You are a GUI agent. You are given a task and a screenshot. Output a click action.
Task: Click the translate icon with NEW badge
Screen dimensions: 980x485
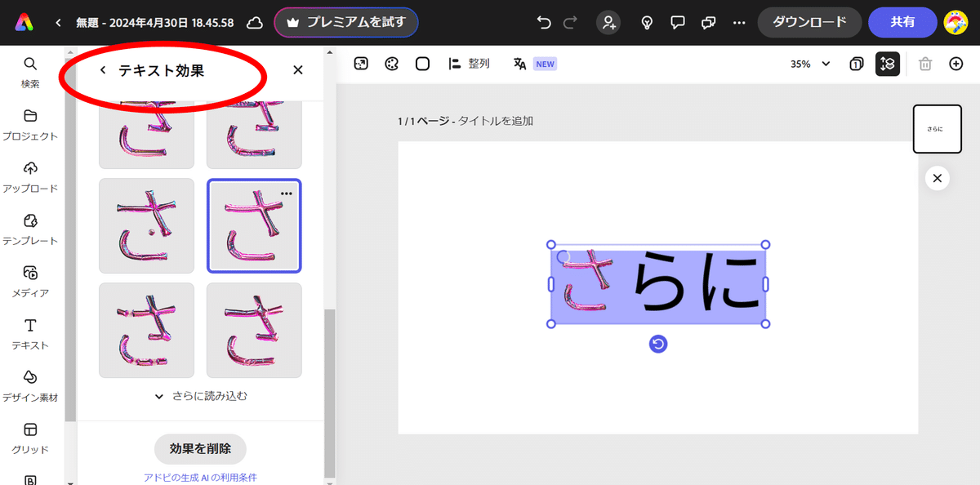[x=534, y=64]
